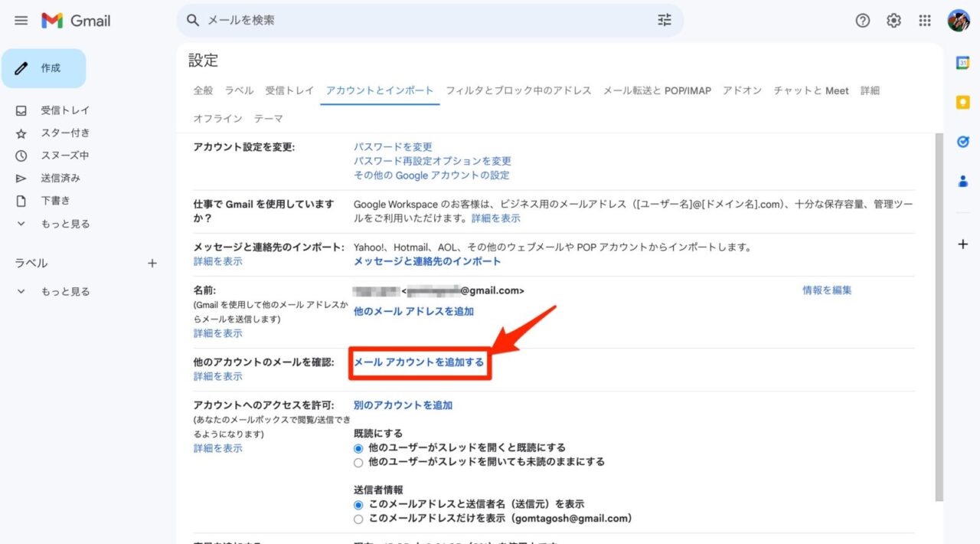Select 他のユーザーがスレッドを開くと既読にする radio
This screenshot has width=980, height=544.
pos(358,448)
